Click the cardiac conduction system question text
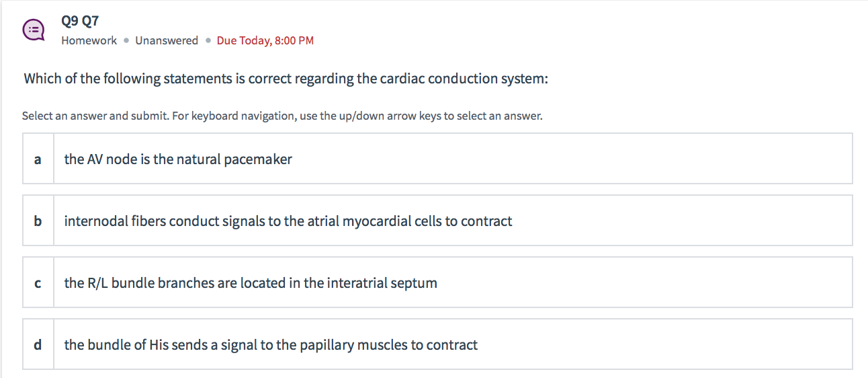 286,79
